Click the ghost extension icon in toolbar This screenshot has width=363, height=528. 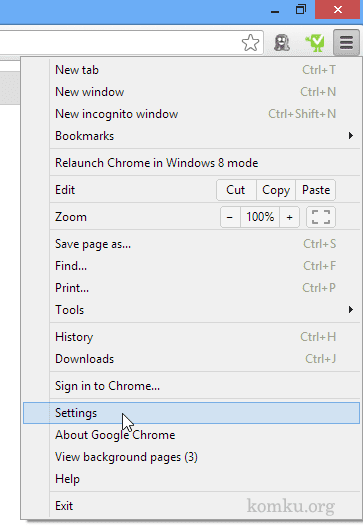282,43
